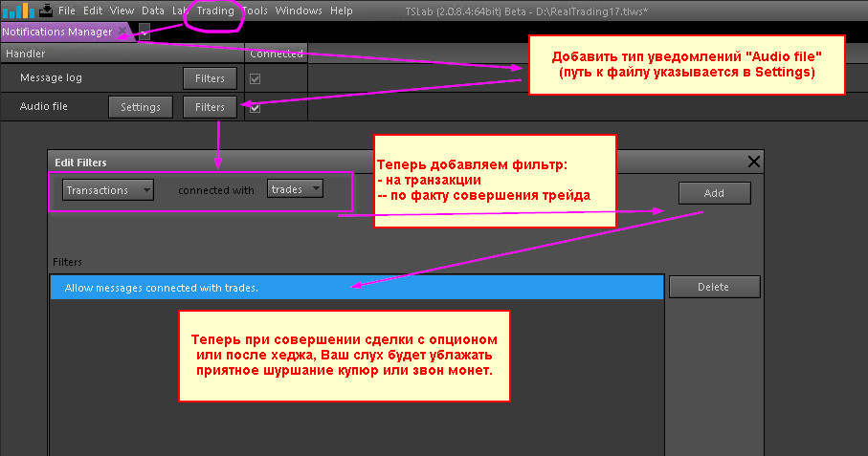Open the Trading menu
868x456 pixels.
click(215, 11)
